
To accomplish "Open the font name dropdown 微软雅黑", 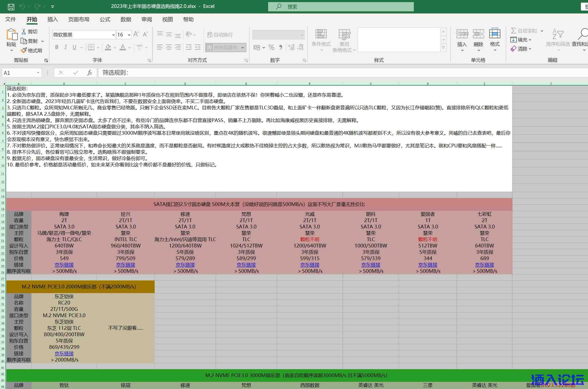I will pos(113,35).
